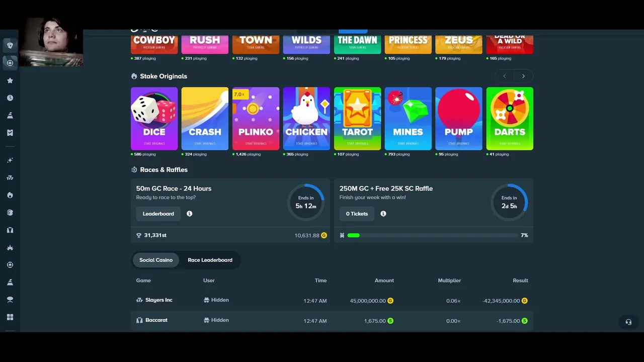
Task: Click the poker chip icon in the sidebar
Action: (x=10, y=63)
